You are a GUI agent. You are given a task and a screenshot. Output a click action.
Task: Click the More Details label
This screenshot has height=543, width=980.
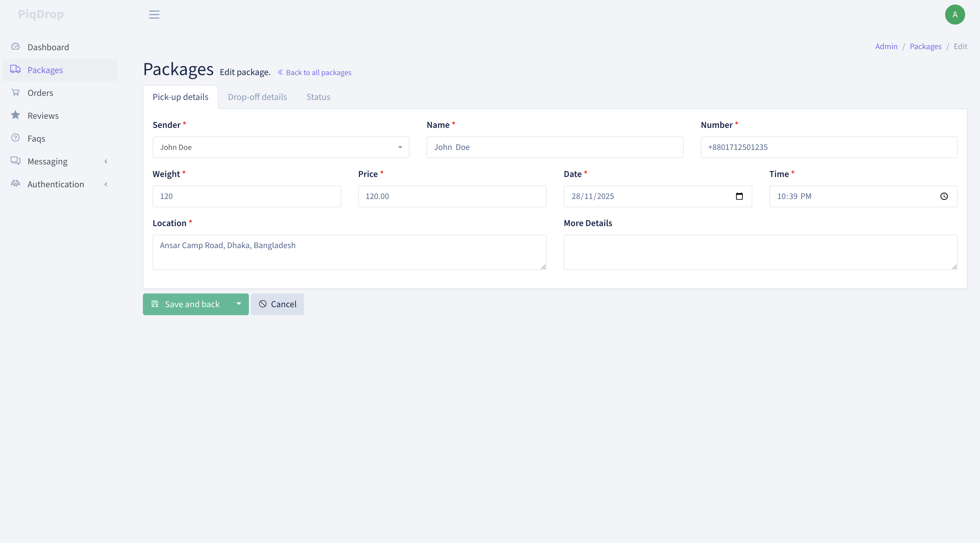click(x=588, y=223)
